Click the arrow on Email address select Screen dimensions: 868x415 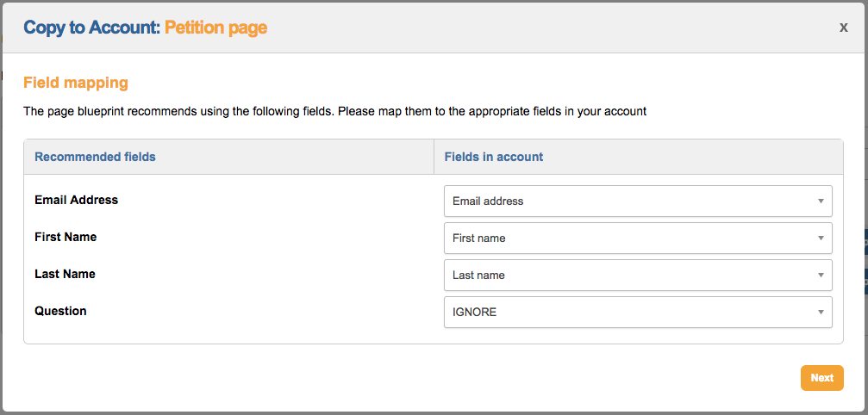point(821,201)
